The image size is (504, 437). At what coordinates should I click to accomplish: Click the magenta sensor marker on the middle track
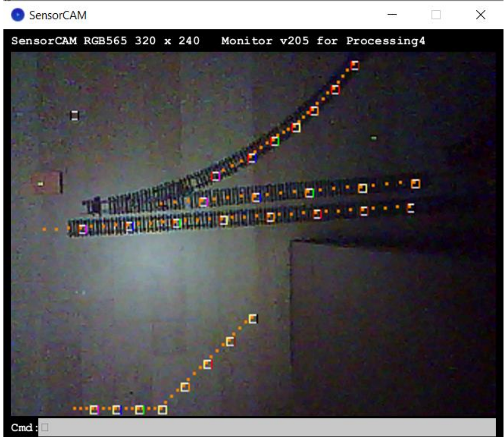[x=203, y=200]
